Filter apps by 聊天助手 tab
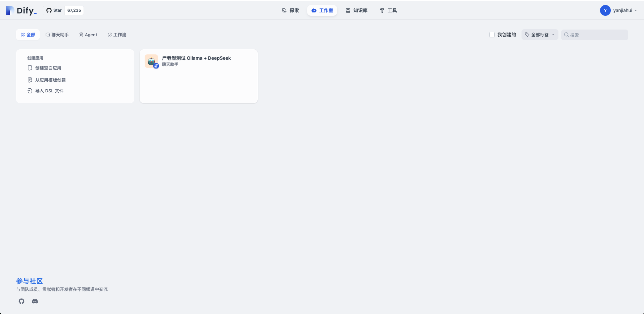Screen dimensions: 644x314 click(x=57, y=35)
